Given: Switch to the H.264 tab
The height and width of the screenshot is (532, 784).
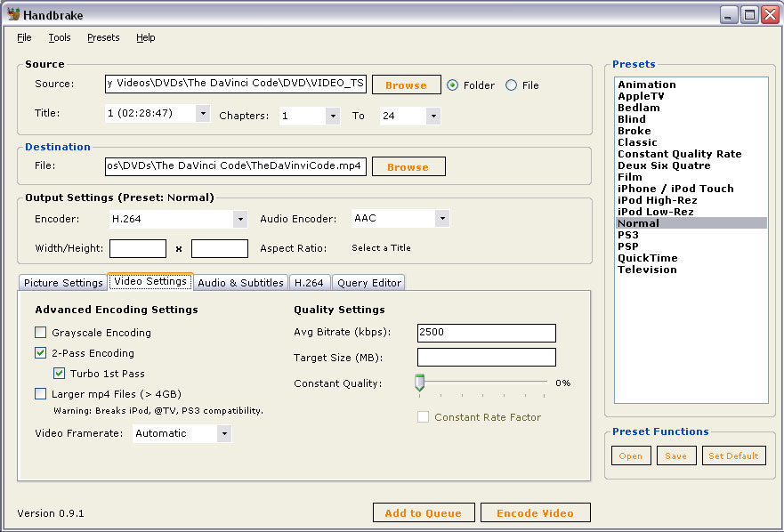Looking at the screenshot, I should pyautogui.click(x=310, y=283).
